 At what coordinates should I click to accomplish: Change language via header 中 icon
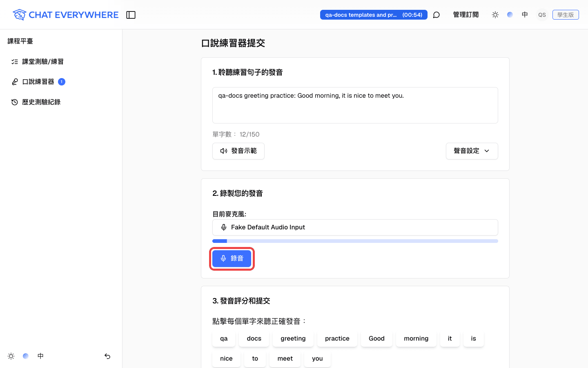[525, 15]
